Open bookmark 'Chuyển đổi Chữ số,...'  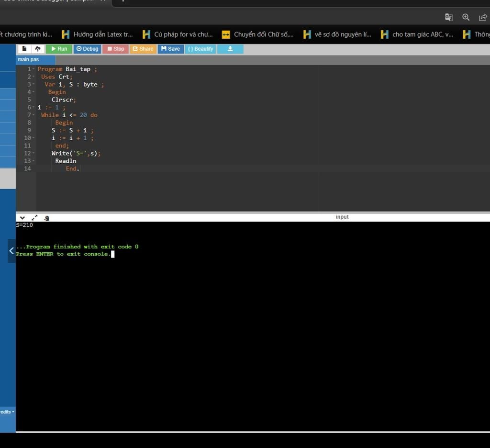(x=258, y=34)
